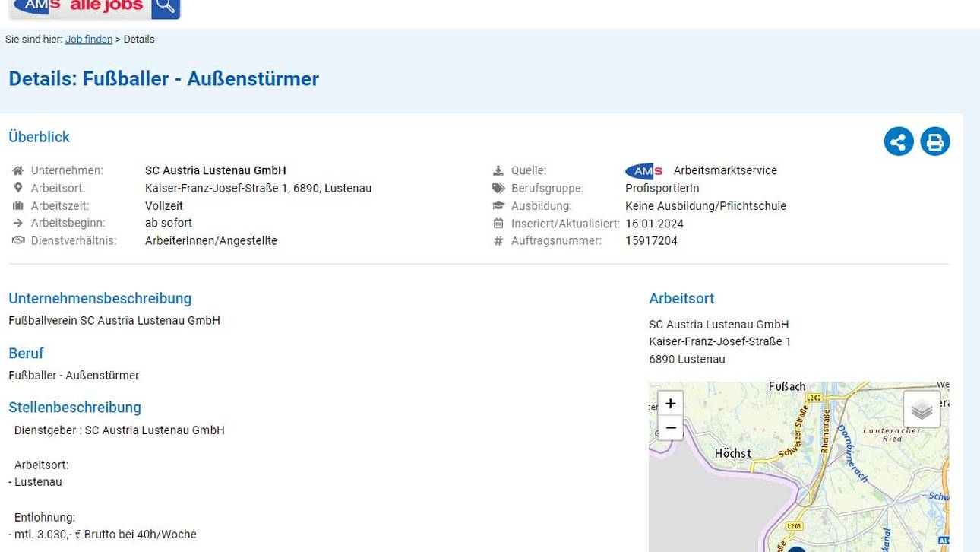Click the graduation cap icon beside Ausbildung
Screen dimensions: 980x552
[498, 205]
